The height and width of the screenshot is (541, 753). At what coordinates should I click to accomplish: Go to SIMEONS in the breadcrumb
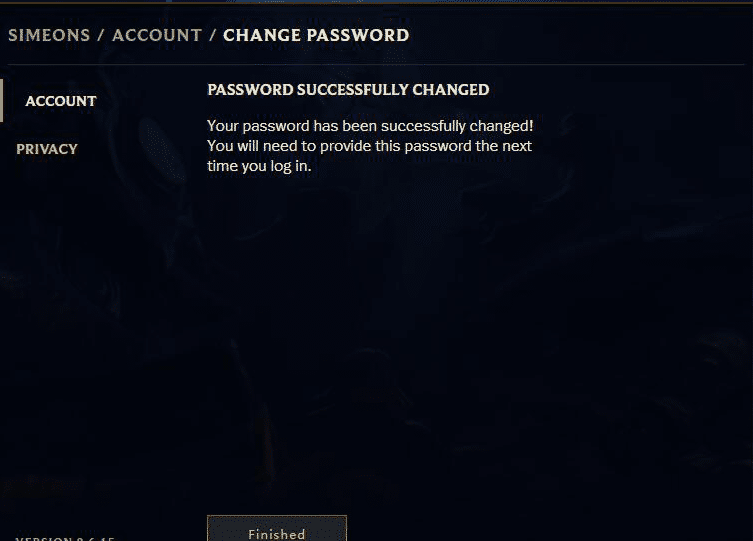point(49,35)
